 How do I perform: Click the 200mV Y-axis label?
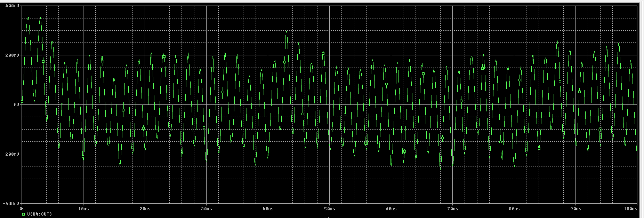tap(12, 55)
